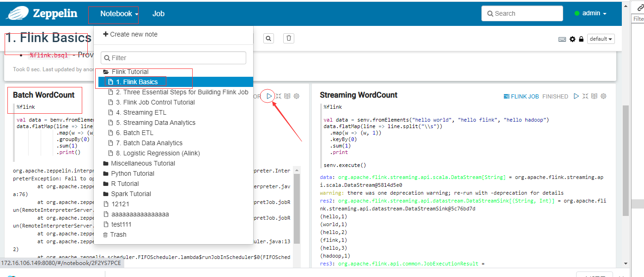
Task: Open 3. Flink Job Control Tutorial
Action: (152, 102)
